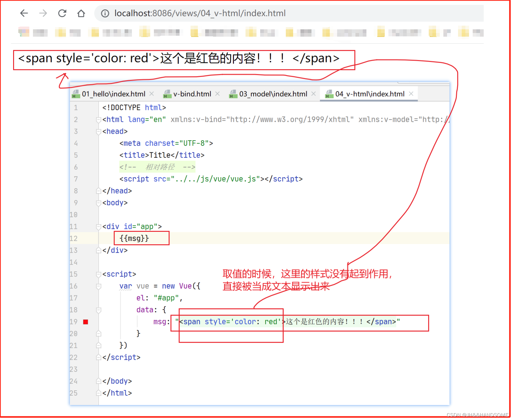Collapse the head tag fold on line 3
Image resolution: width=513 pixels, height=420 pixels.
point(98,132)
